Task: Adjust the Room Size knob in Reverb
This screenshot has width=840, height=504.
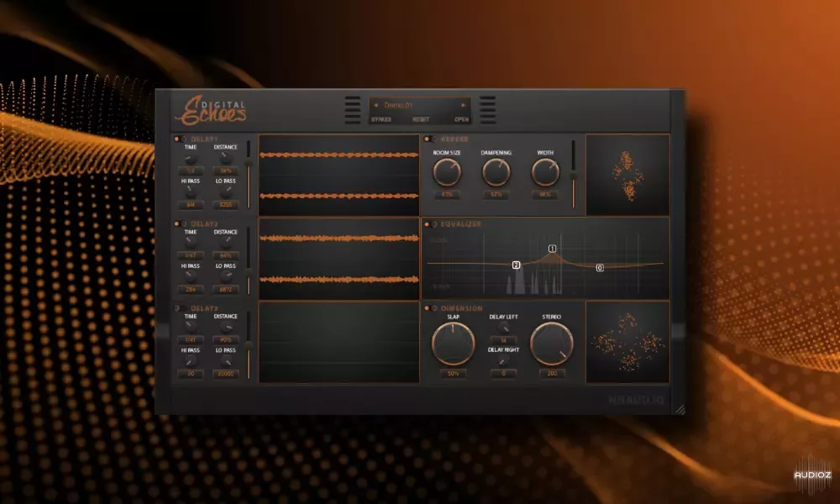Action: (447, 171)
